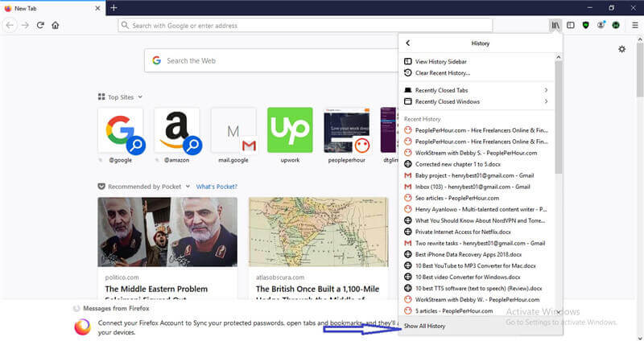This screenshot has width=644, height=341.
Task: Click the Search the Web box
Action: (x=266, y=60)
